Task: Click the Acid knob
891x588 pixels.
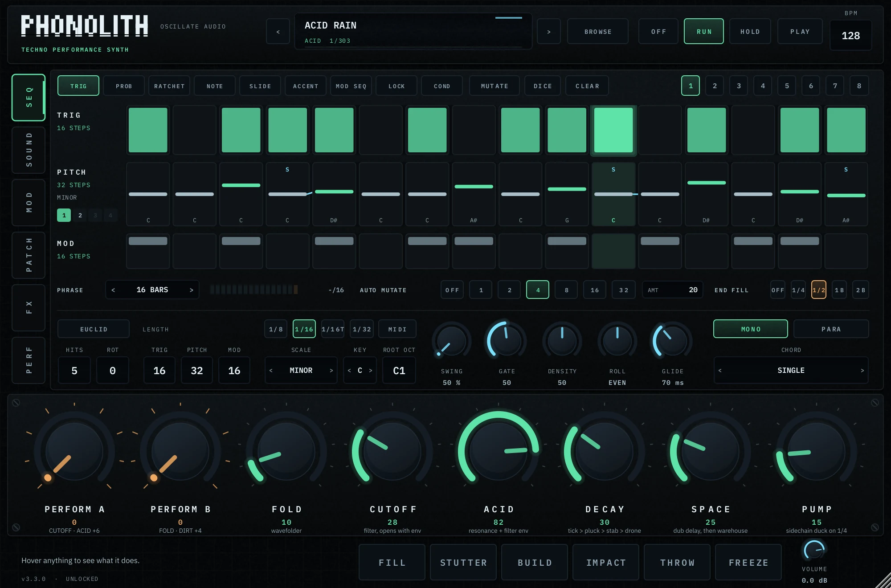Action: tap(499, 451)
